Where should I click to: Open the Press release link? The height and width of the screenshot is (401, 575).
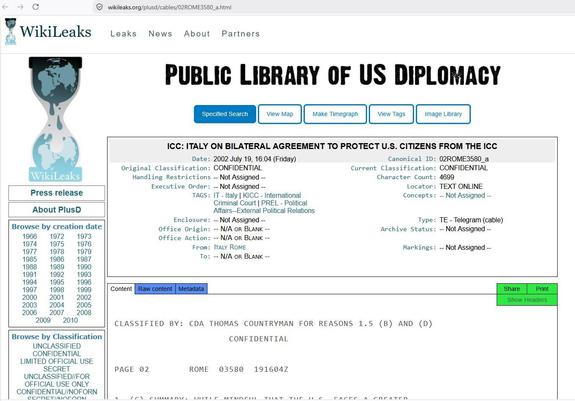[x=56, y=193]
